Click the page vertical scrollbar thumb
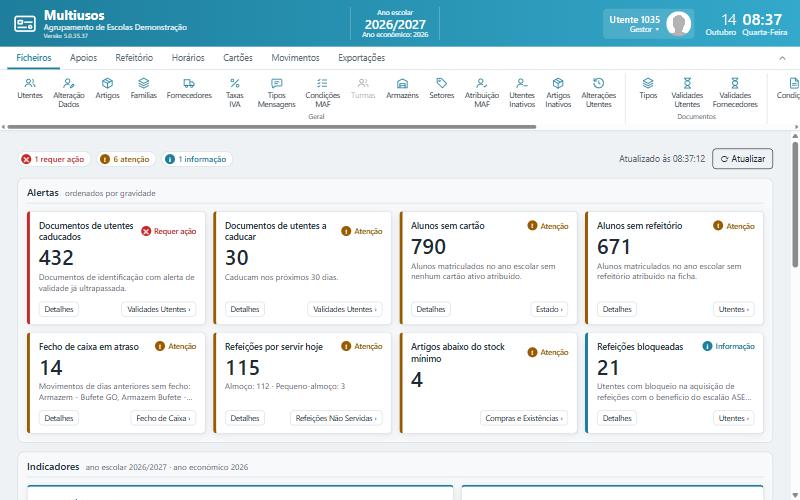The image size is (800, 500). 795,204
